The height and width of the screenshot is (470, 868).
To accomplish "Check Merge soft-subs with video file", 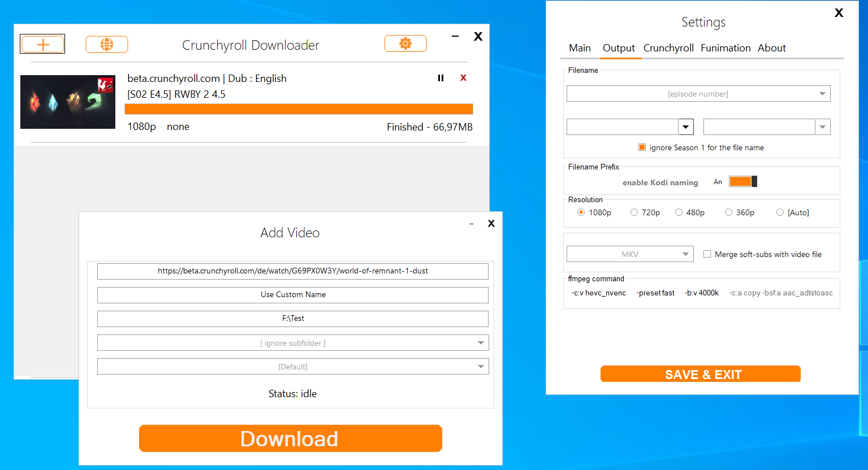I will tap(707, 254).
